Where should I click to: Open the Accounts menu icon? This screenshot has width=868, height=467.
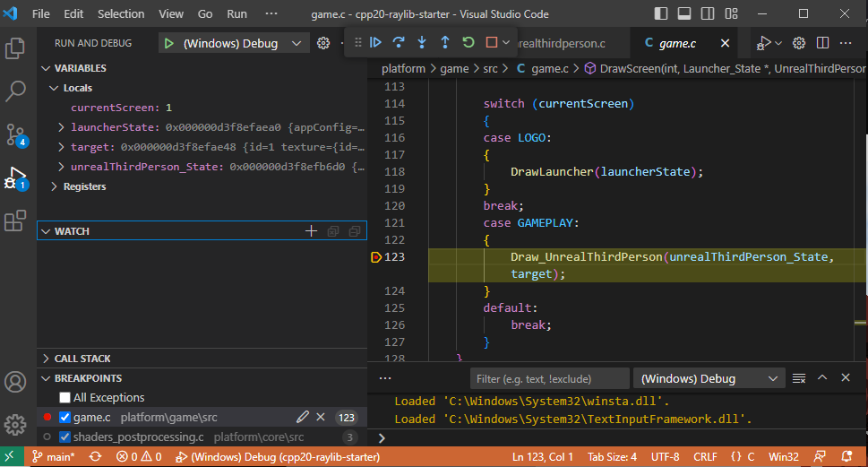point(15,382)
